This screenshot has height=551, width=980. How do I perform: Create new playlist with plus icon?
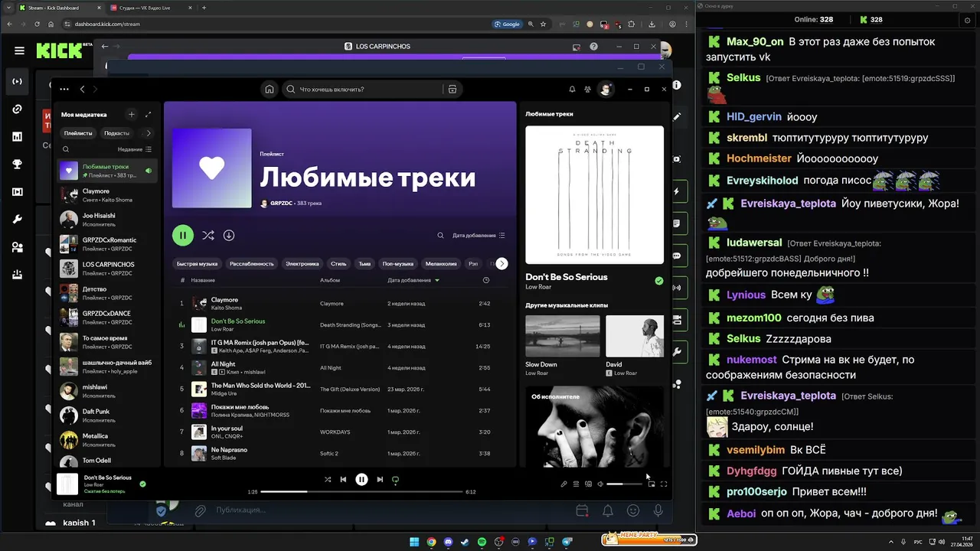(x=131, y=115)
